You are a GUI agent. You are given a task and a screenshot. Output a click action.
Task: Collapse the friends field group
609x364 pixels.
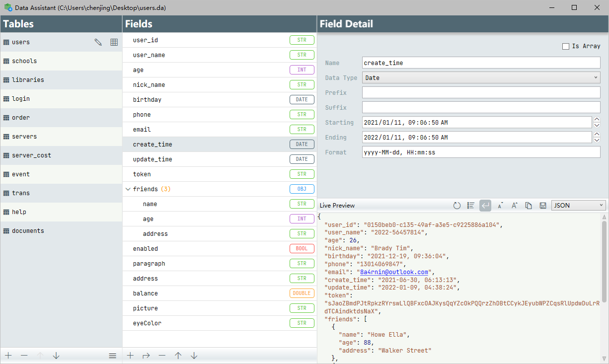tap(128, 189)
